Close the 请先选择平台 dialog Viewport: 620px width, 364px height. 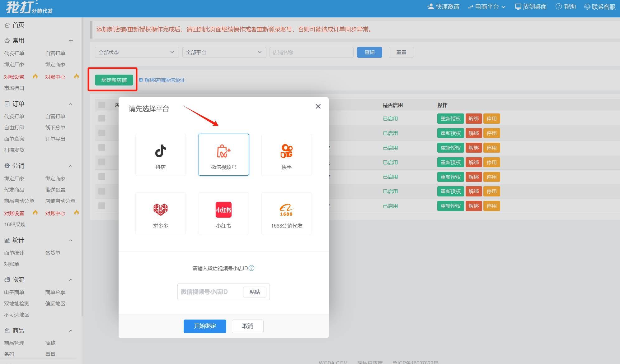tap(318, 106)
